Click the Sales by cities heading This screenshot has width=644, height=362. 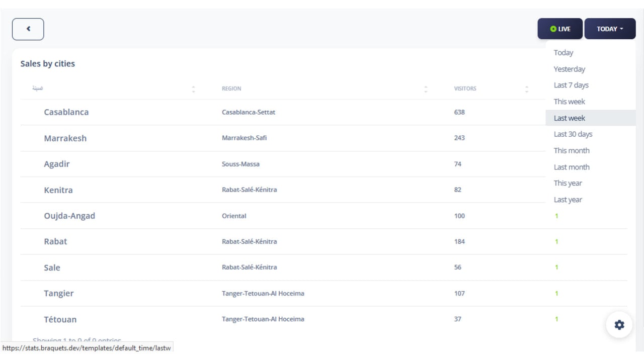tap(47, 64)
